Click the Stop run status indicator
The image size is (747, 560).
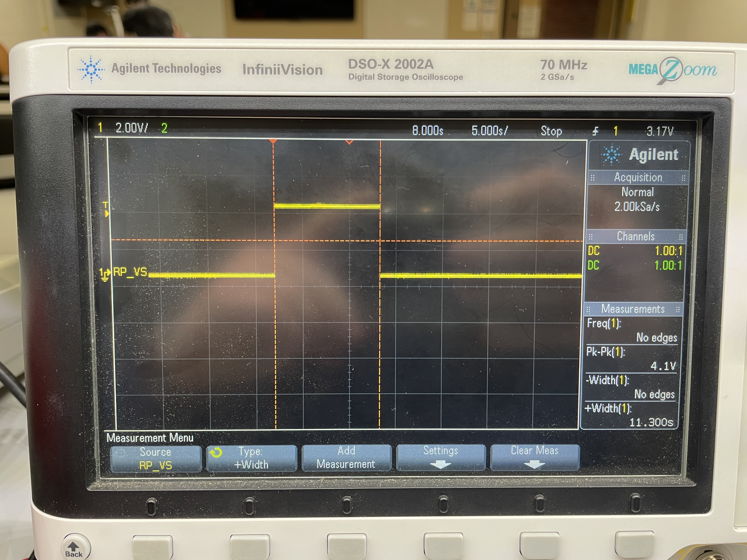(552, 131)
